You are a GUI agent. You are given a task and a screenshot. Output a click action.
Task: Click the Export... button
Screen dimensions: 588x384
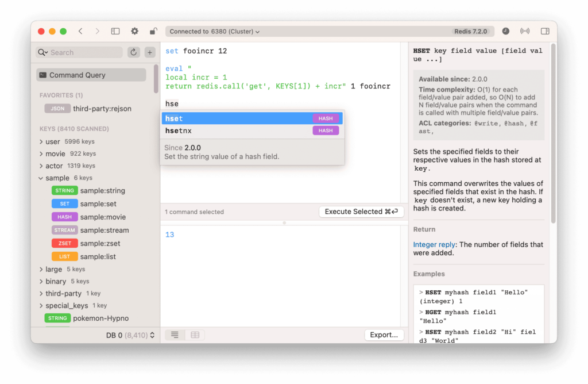pyautogui.click(x=384, y=335)
